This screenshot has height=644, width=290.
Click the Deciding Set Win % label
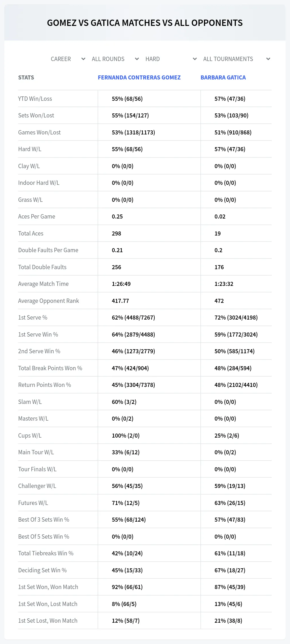tap(42, 570)
